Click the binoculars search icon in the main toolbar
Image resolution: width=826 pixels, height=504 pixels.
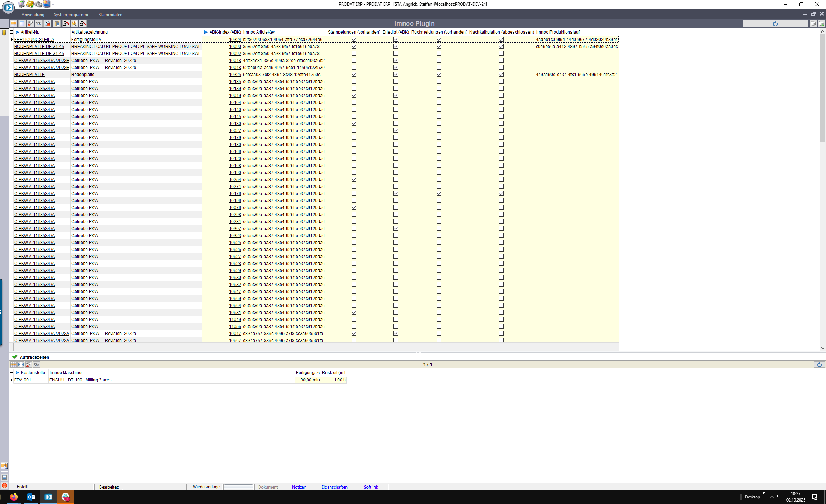(x=39, y=23)
